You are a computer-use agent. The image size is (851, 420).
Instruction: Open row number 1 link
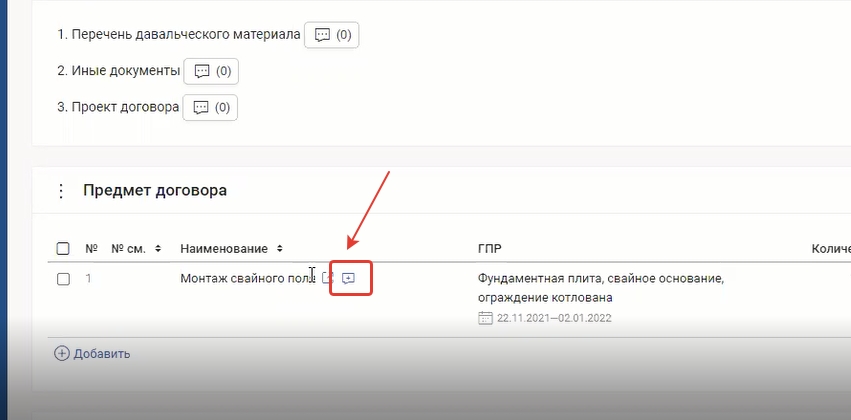click(x=88, y=279)
